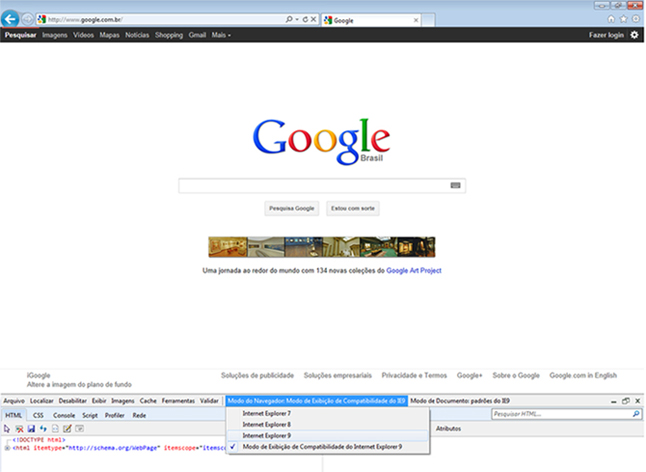Open the Cache menu
Viewport: 646px width, 472px height.
coord(148,401)
